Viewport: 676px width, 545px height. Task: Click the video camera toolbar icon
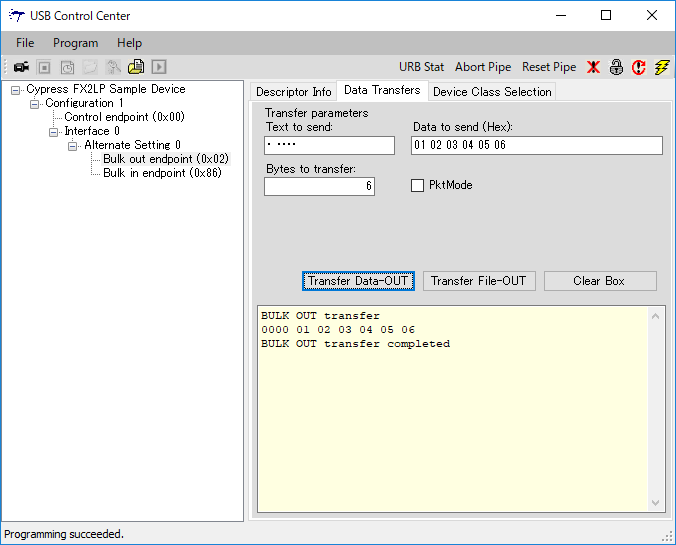coord(22,67)
